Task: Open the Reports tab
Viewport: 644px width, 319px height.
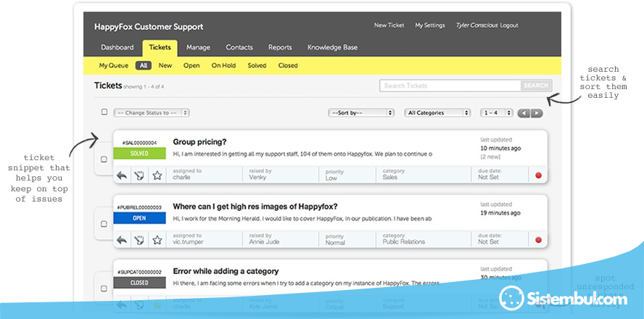Action: pyautogui.click(x=280, y=47)
